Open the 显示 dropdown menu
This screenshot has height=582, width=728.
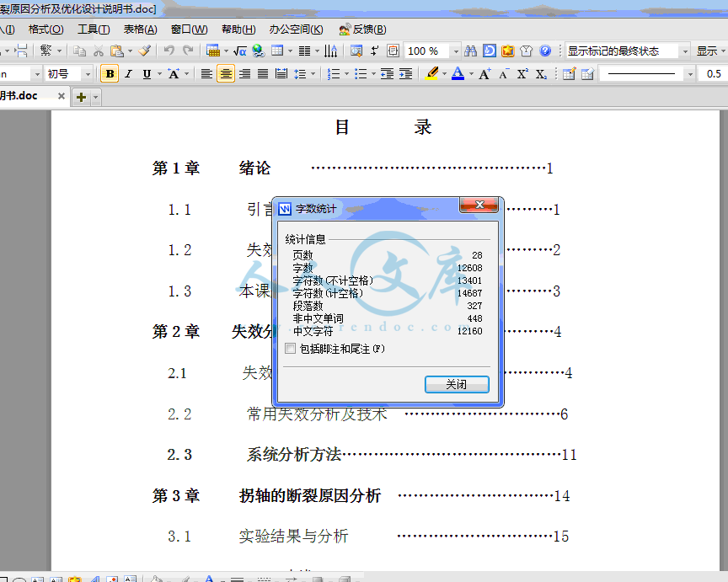710,51
